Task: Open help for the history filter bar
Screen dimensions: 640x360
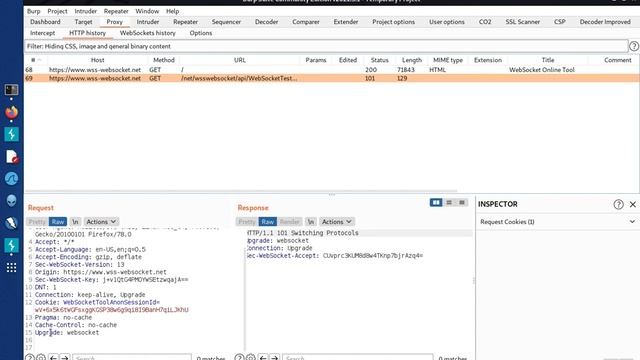Action: click(x=633, y=46)
